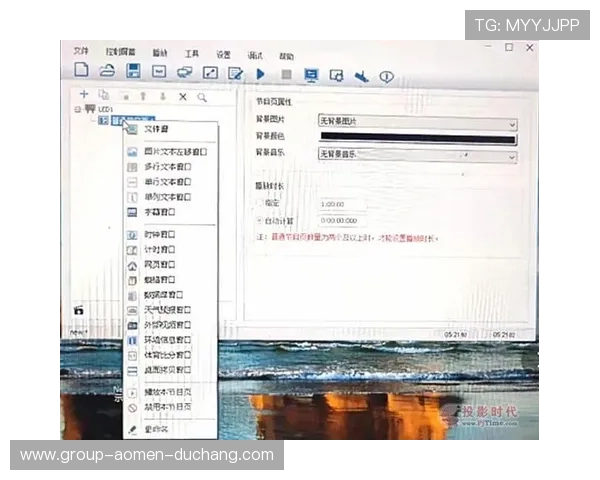Click the Save (floppy disk) toolbar icon

pyautogui.click(x=133, y=72)
